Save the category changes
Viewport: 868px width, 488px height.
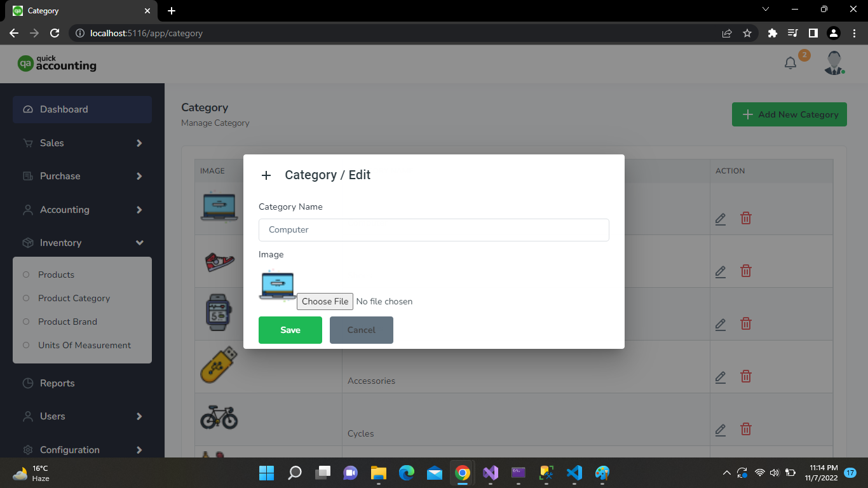point(290,330)
